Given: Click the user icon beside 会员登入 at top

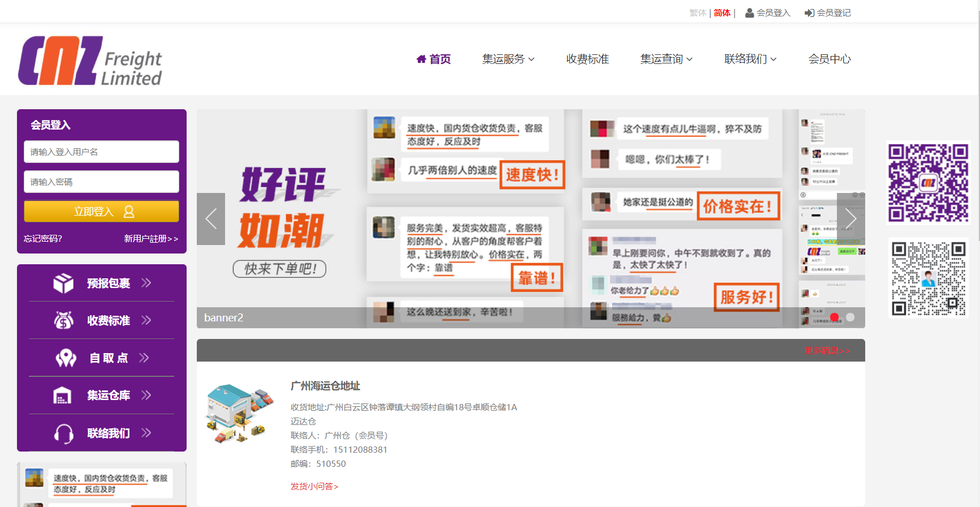Looking at the screenshot, I should point(749,13).
